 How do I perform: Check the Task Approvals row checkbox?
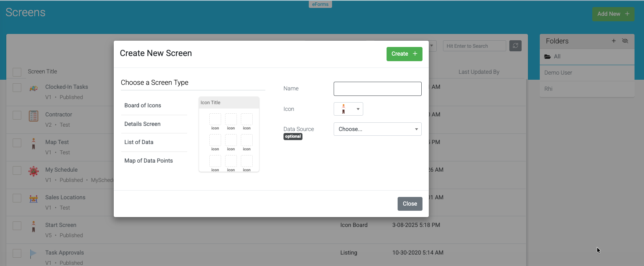click(x=17, y=253)
